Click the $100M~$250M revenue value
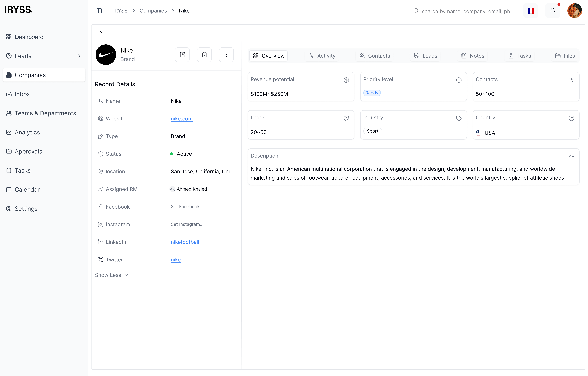The width and height of the screenshot is (588, 376). (269, 94)
